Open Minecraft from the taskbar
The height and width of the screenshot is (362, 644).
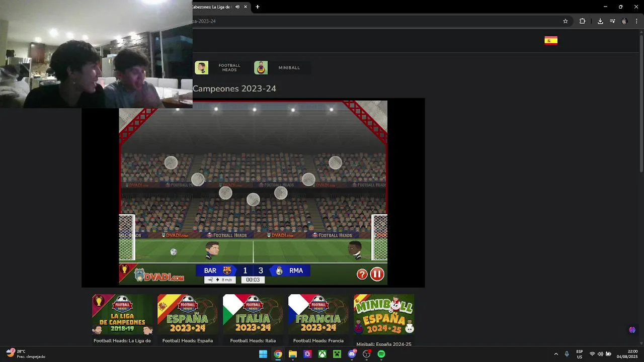coord(337,354)
